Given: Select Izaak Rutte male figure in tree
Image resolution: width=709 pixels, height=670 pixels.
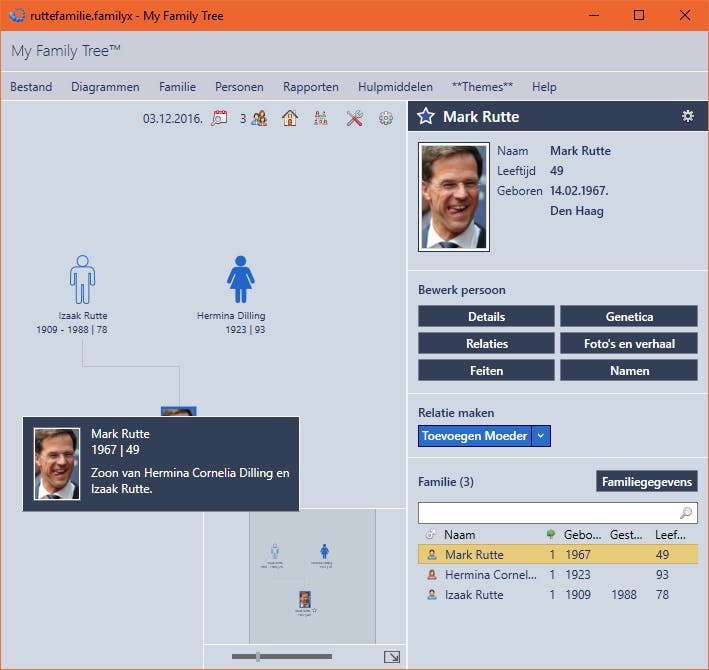Looking at the screenshot, I should coord(82,279).
